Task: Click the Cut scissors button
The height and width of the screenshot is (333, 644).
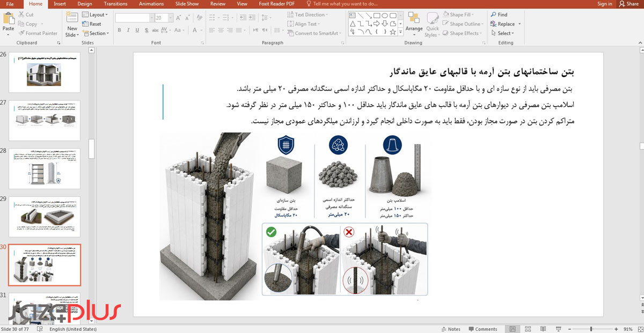Action: pyautogui.click(x=25, y=15)
